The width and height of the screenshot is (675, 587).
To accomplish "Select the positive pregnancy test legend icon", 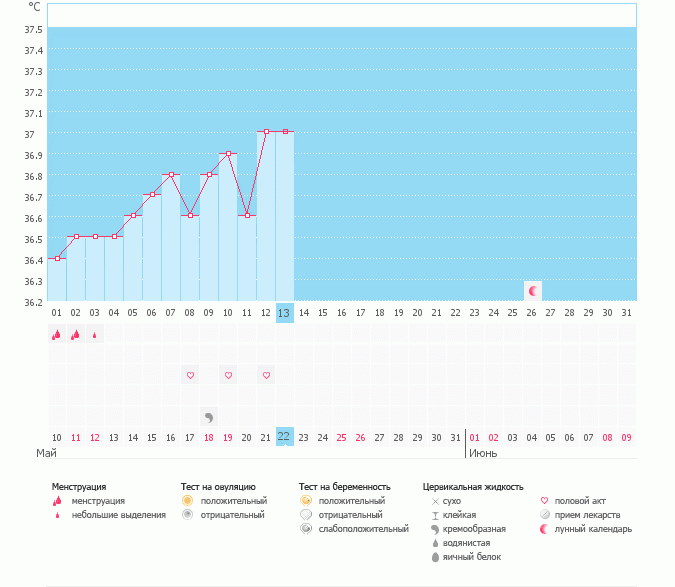I will pyautogui.click(x=306, y=500).
